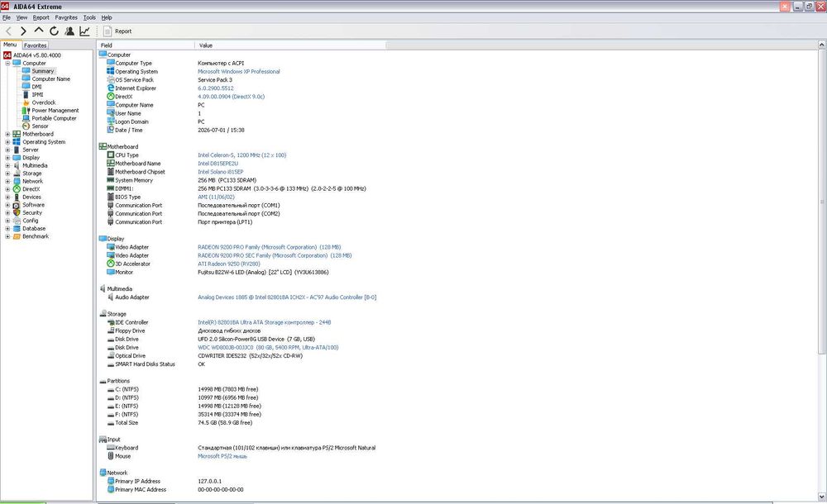Click the Date / Time row icon
The image size is (827, 504).
tap(111, 130)
